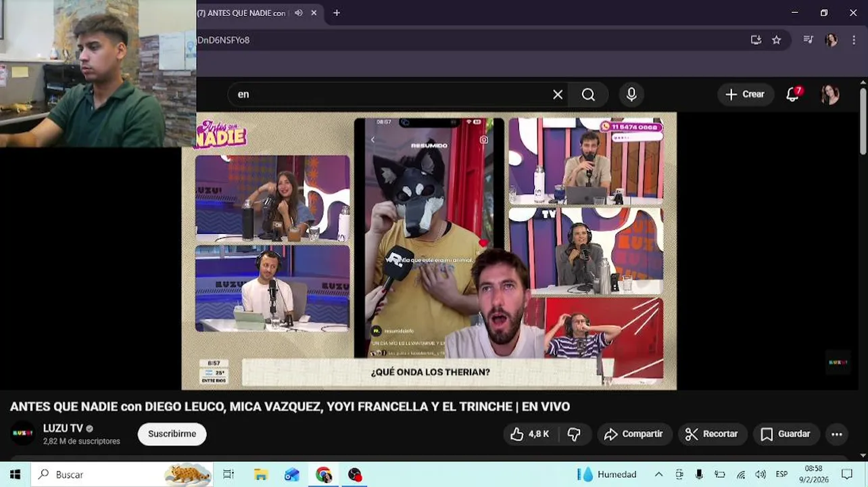Open the Outlook taskbar icon
The width and height of the screenshot is (868, 487).
click(292, 474)
